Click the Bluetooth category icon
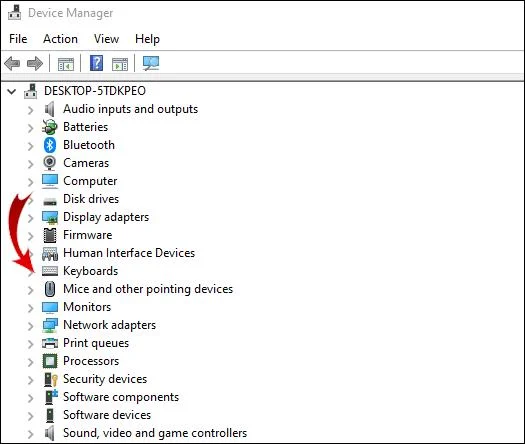 50,145
